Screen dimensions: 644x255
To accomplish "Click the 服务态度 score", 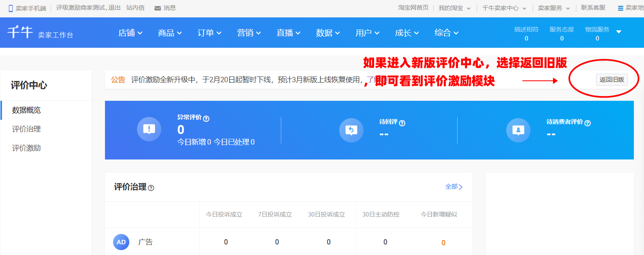I will click(x=562, y=34).
